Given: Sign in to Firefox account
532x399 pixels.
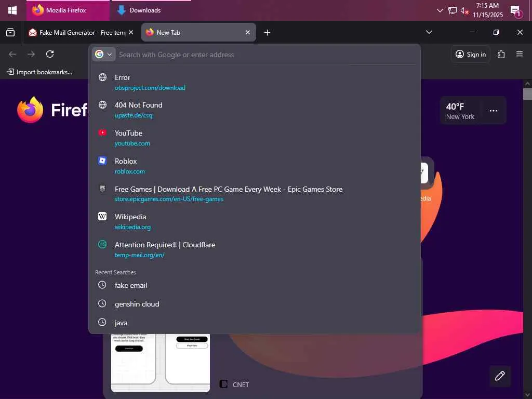Looking at the screenshot, I should [x=470, y=54].
